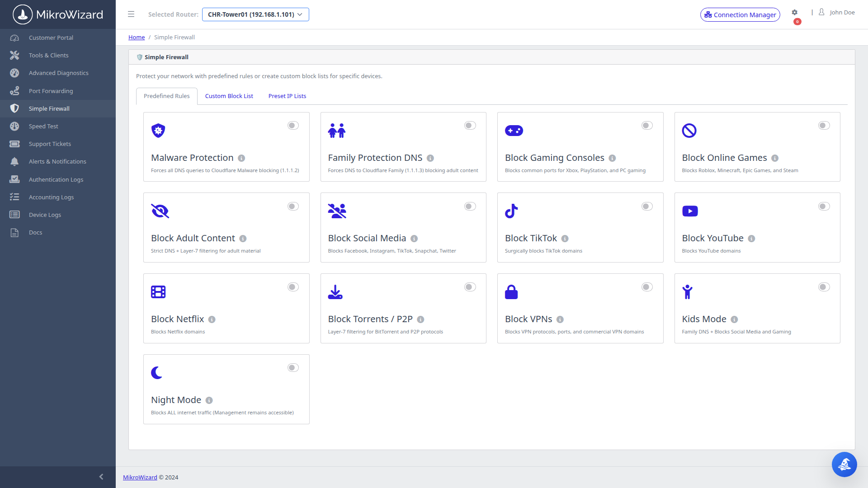The width and height of the screenshot is (868, 488).
Task: Turn on the Block VPNs switch
Action: (647, 287)
